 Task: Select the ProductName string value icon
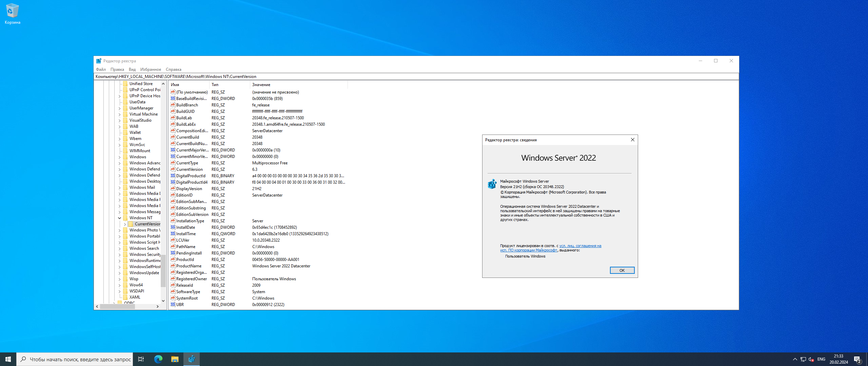(x=173, y=266)
